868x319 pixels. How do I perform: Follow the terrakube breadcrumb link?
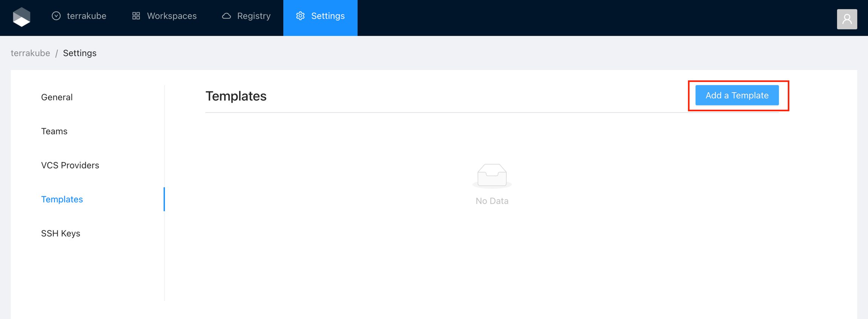30,53
